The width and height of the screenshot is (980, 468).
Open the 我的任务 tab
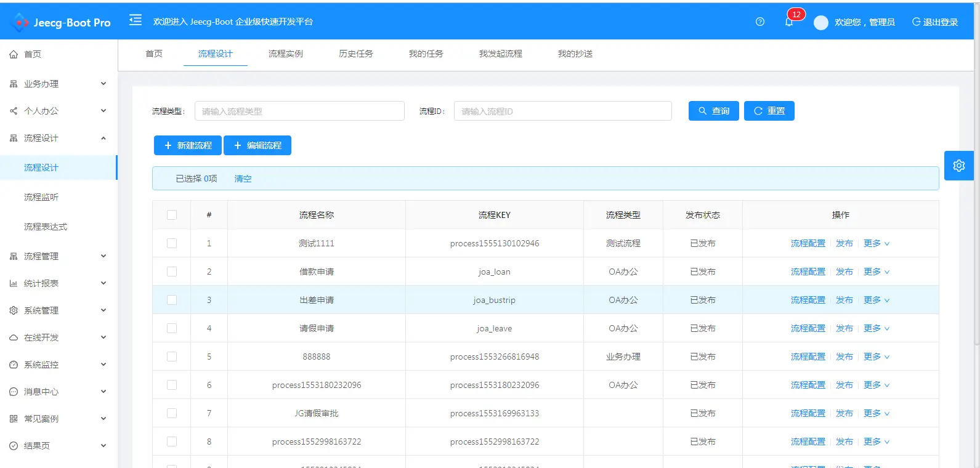(426, 54)
